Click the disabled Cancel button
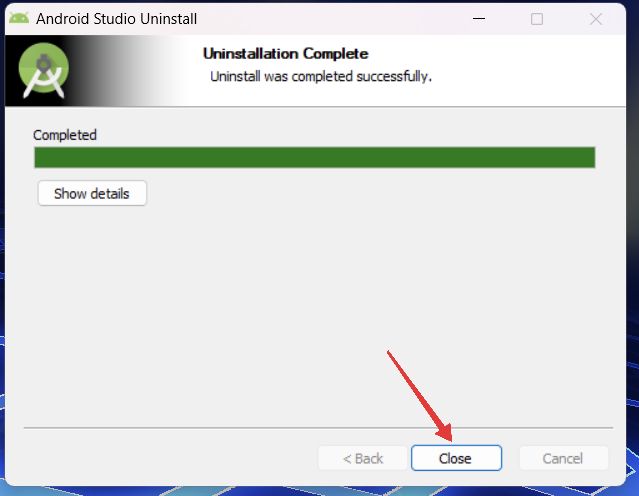Image resolution: width=639 pixels, height=496 pixels. 564,458
